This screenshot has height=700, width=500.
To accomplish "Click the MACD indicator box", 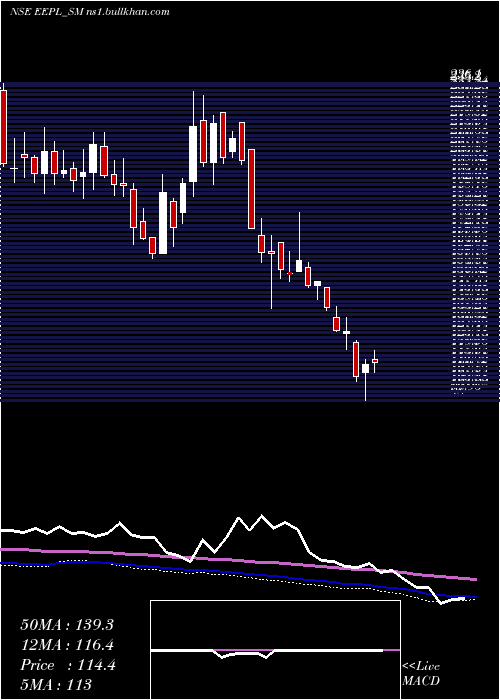I will 275,650.
